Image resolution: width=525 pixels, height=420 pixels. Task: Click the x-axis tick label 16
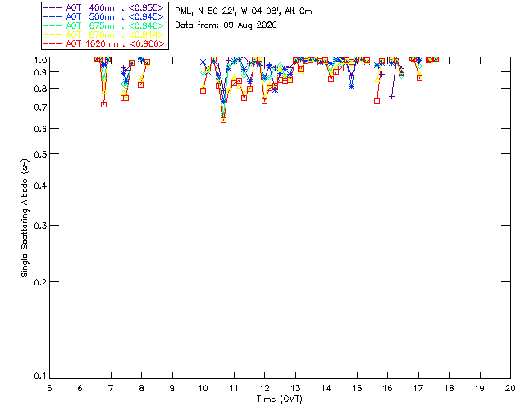click(388, 388)
